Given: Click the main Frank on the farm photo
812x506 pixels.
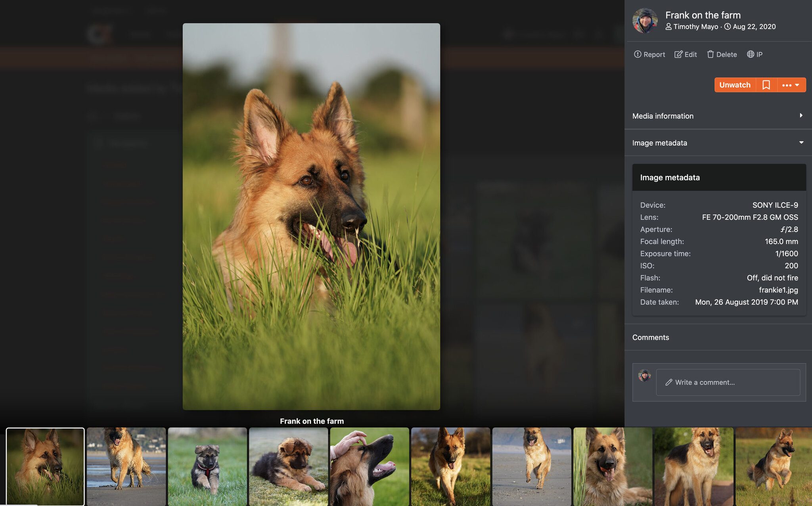Looking at the screenshot, I should [311, 216].
